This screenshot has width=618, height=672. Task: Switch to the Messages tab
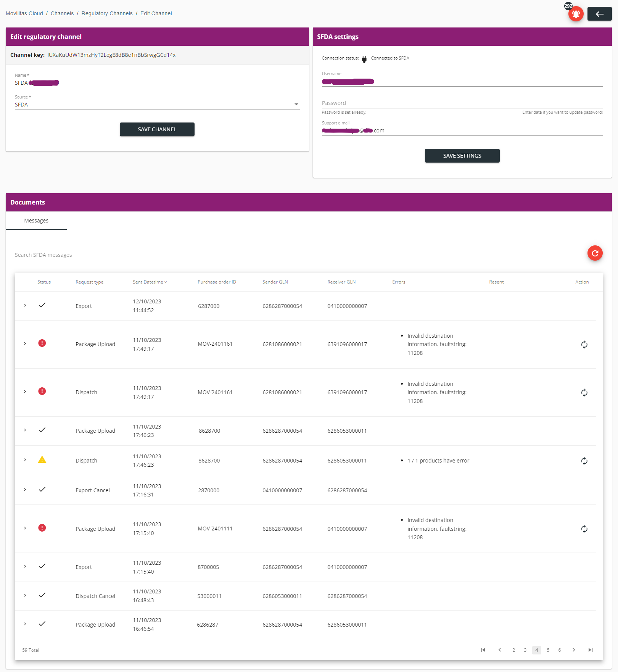point(36,221)
